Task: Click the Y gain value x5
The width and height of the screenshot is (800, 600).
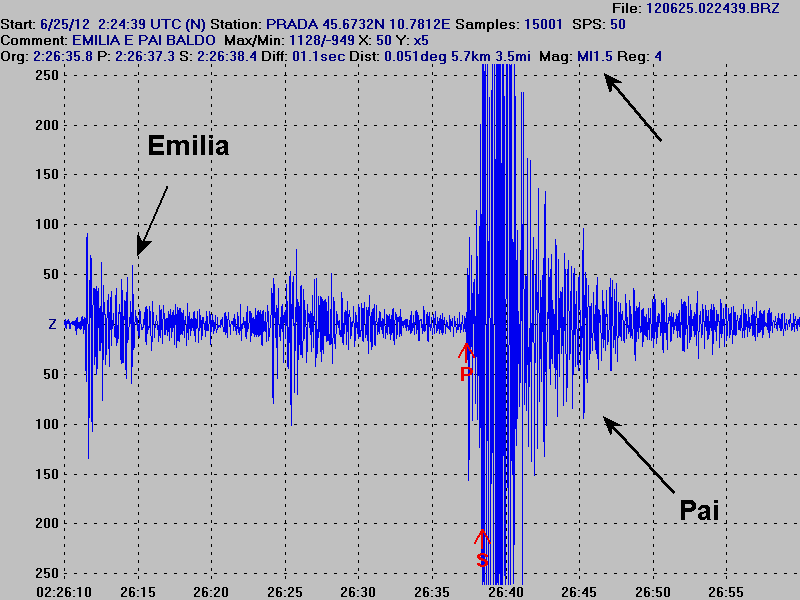Action: [x=421, y=41]
